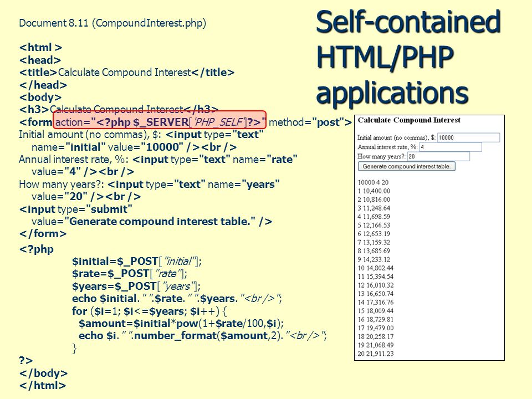Click the 'Initial amount (no commas), $:' label in browser
Screen dimensions: 532x399
397,137
